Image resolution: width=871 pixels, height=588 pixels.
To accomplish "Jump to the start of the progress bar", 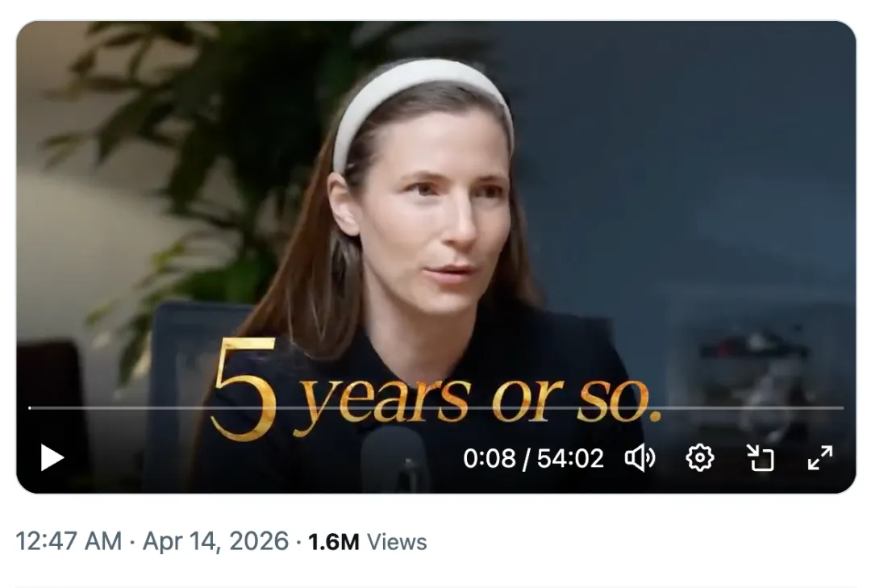I will 30,408.
